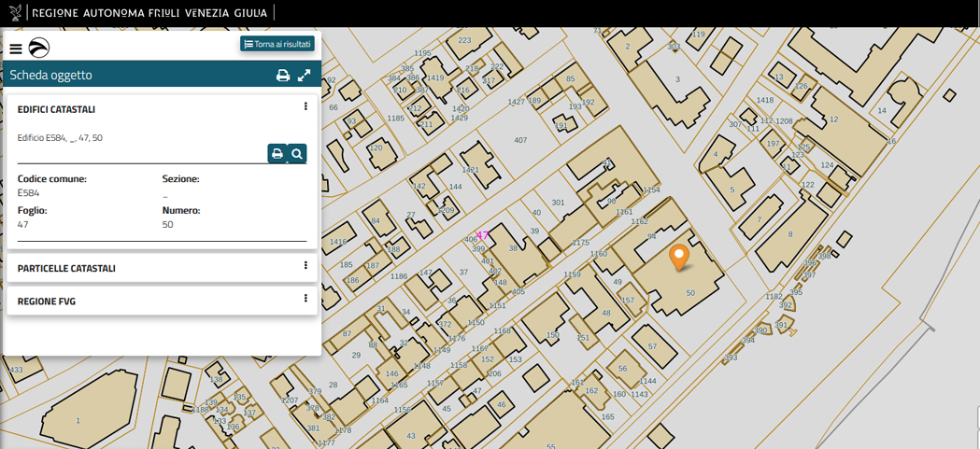The height and width of the screenshot is (449, 980).
Task: Select parcel 407 on the map
Action: click(520, 140)
